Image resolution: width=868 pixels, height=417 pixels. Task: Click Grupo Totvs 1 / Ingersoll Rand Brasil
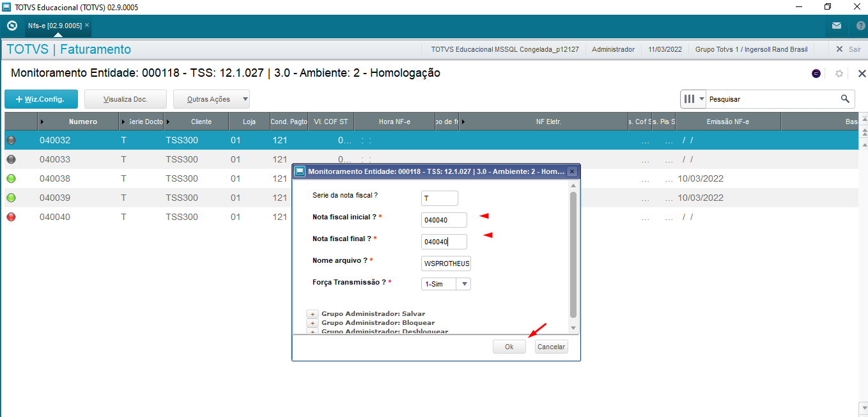(752, 49)
